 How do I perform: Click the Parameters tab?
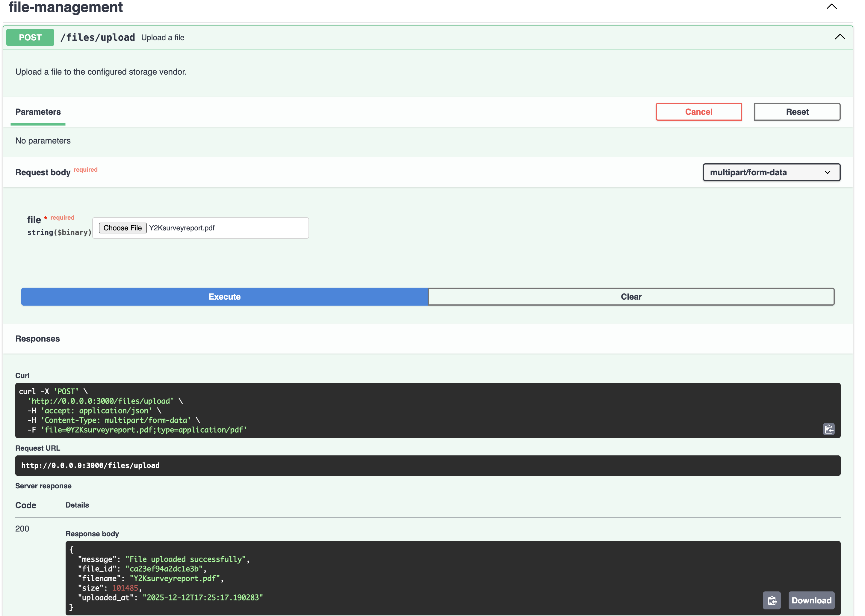38,112
